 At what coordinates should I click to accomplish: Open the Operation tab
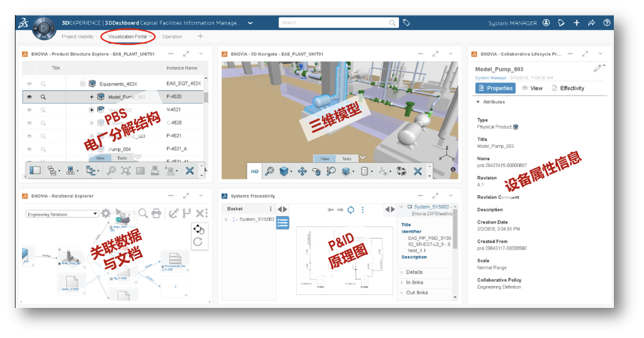point(172,36)
